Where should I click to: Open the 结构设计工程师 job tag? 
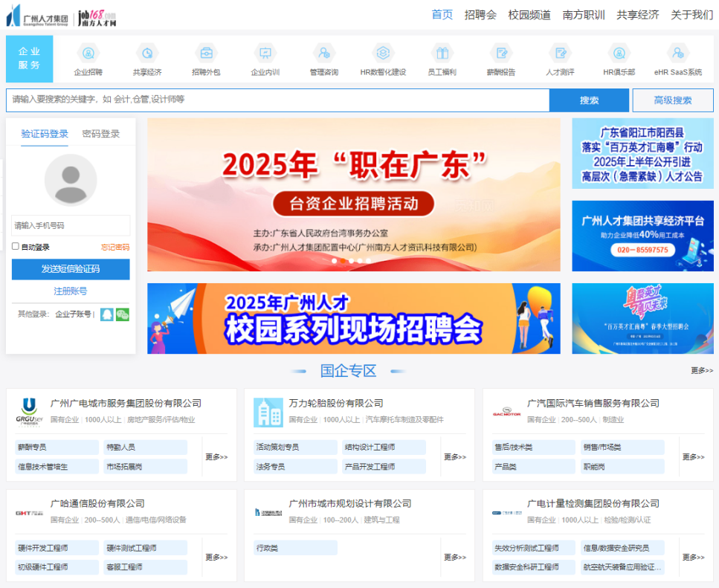tap(384, 448)
